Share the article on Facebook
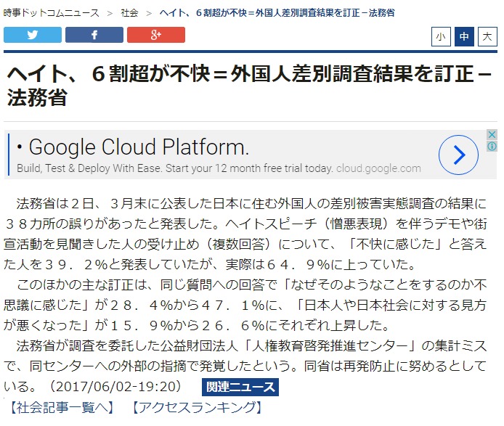This screenshot has width=504, height=426. point(94,35)
